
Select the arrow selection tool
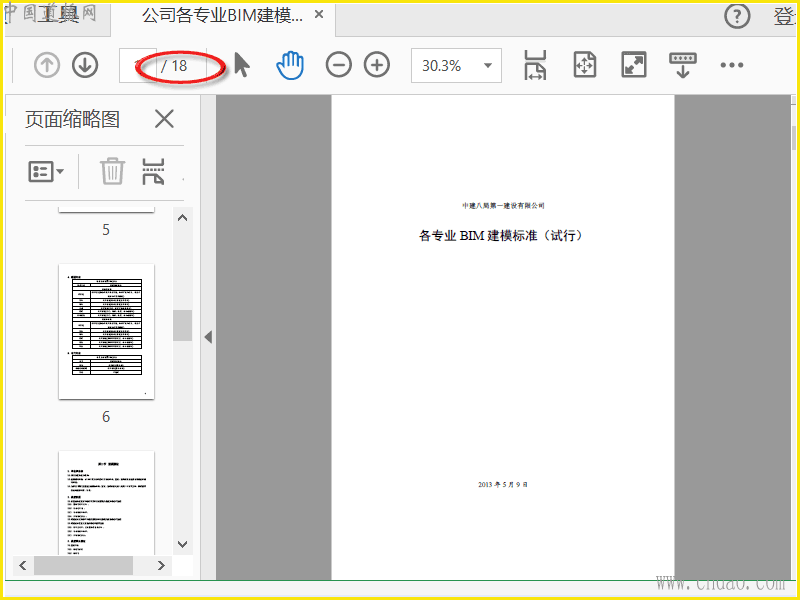(242, 65)
